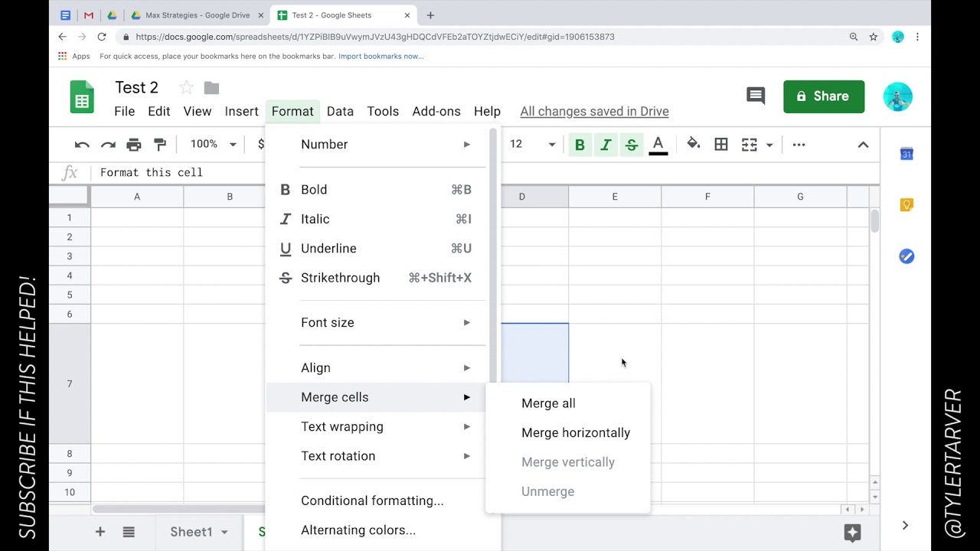Open a new browser tab
980x551 pixels.
point(430,15)
